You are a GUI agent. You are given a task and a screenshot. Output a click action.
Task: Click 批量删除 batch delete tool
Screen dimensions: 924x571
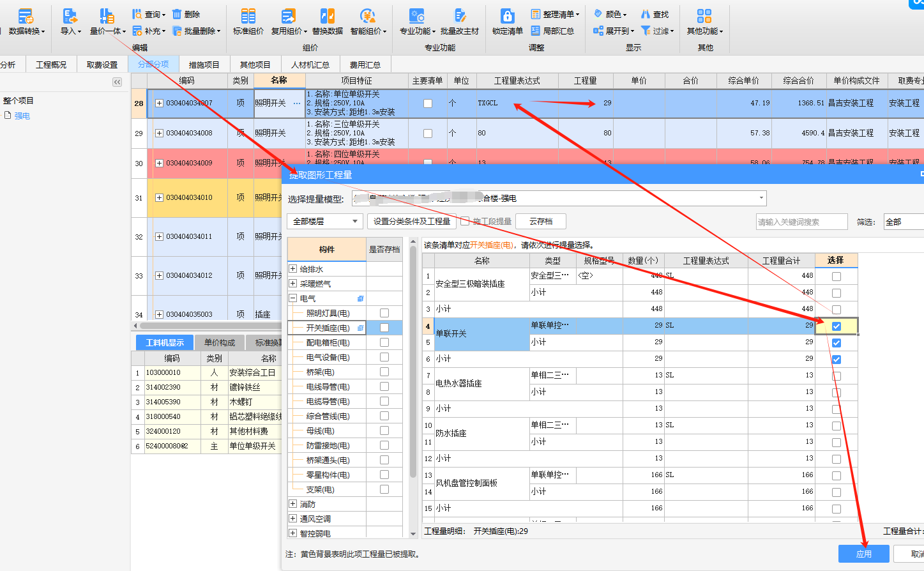tap(196, 31)
